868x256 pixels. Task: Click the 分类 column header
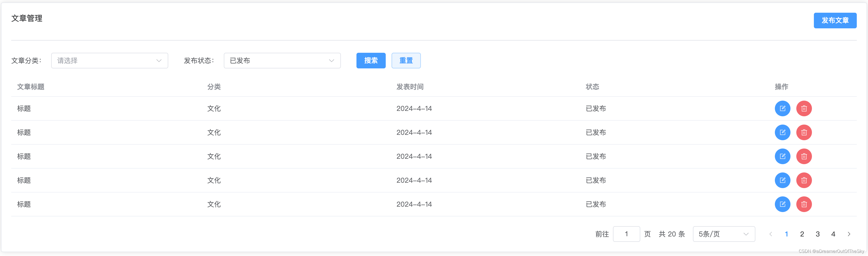coord(214,87)
